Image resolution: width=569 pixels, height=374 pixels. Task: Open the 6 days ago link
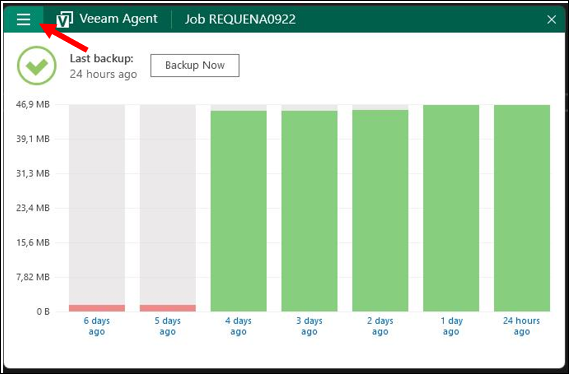97,326
